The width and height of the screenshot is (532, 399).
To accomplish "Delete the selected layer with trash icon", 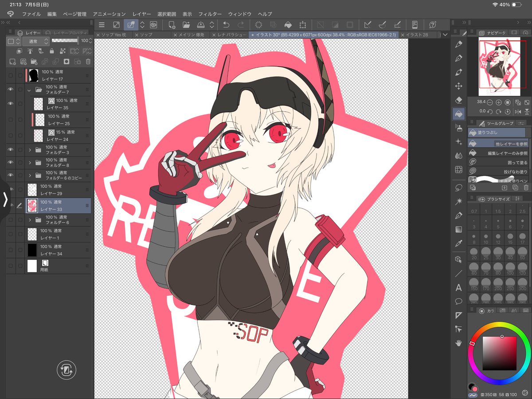I will pyautogui.click(x=88, y=62).
